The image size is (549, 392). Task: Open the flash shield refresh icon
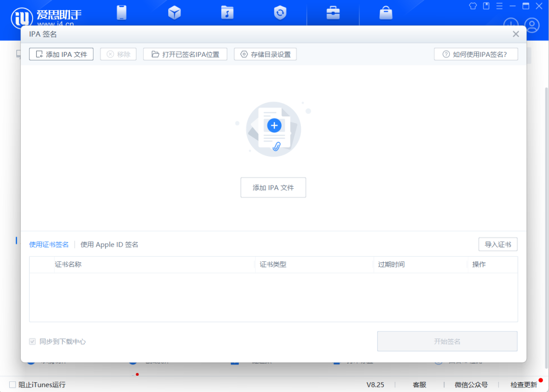pos(280,13)
